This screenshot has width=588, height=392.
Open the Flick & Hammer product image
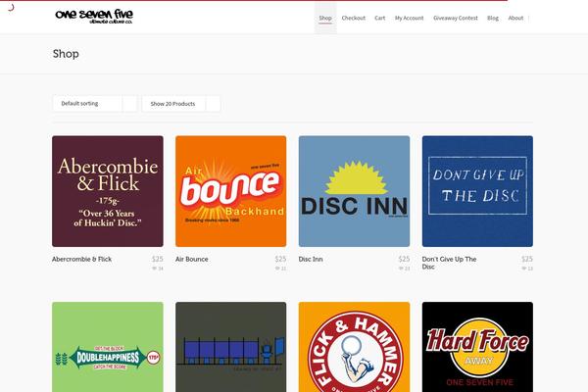point(354,347)
